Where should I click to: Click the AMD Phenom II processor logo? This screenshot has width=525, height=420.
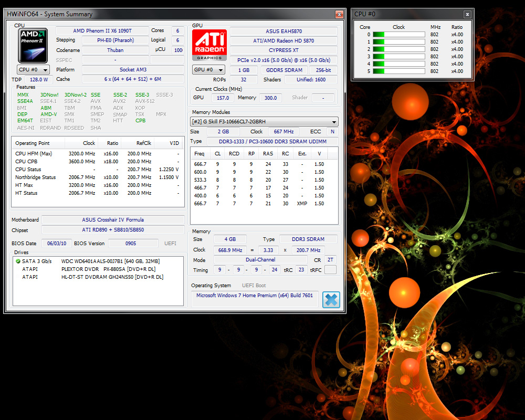point(33,46)
